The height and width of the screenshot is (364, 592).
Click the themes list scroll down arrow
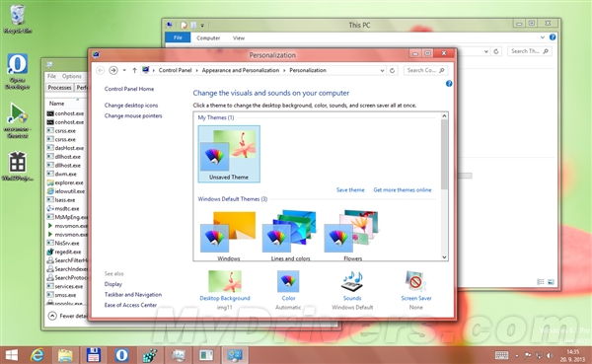(444, 257)
